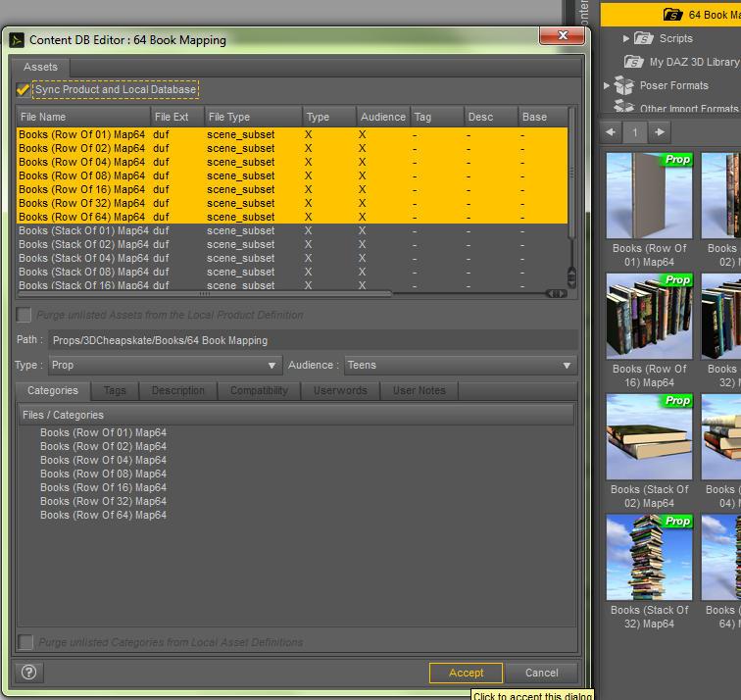
Task: Switch to the Compatibility tab
Action: click(x=259, y=391)
